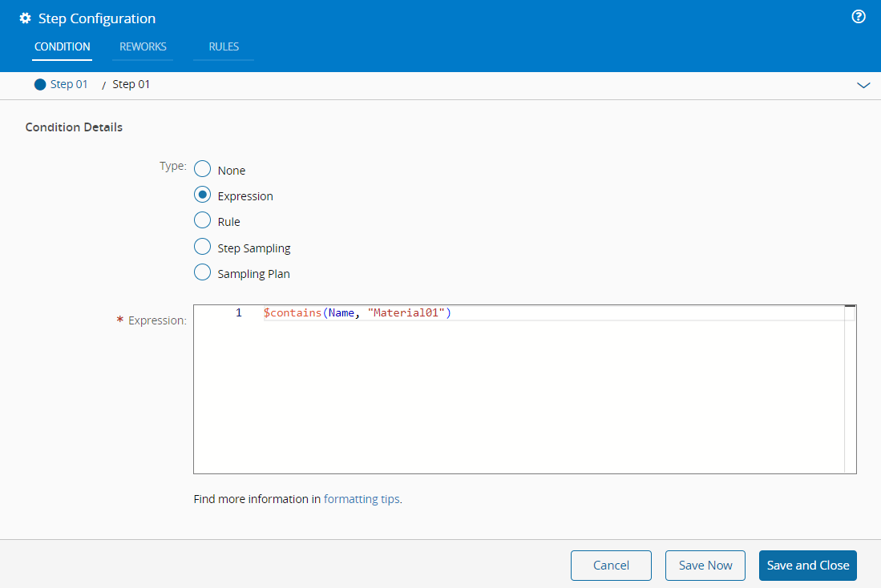The image size is (881, 588).
Task: Open help via the question mark icon
Action: click(x=859, y=17)
